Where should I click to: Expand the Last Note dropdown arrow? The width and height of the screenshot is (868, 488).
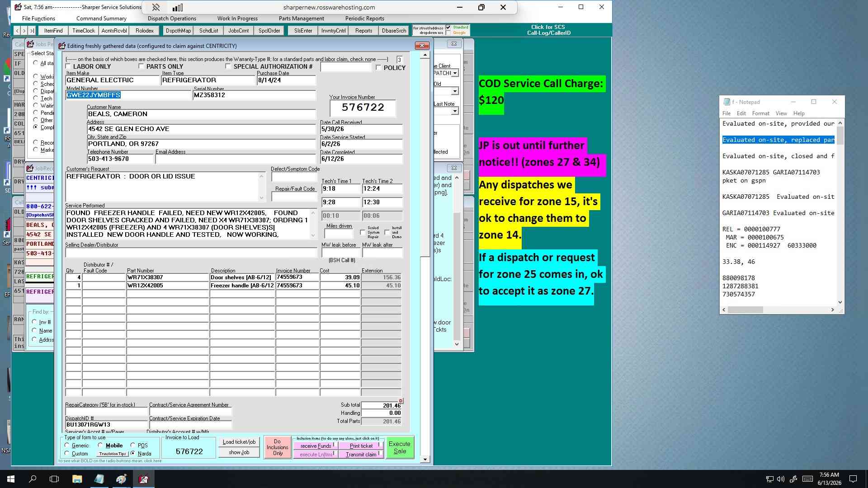(x=455, y=111)
